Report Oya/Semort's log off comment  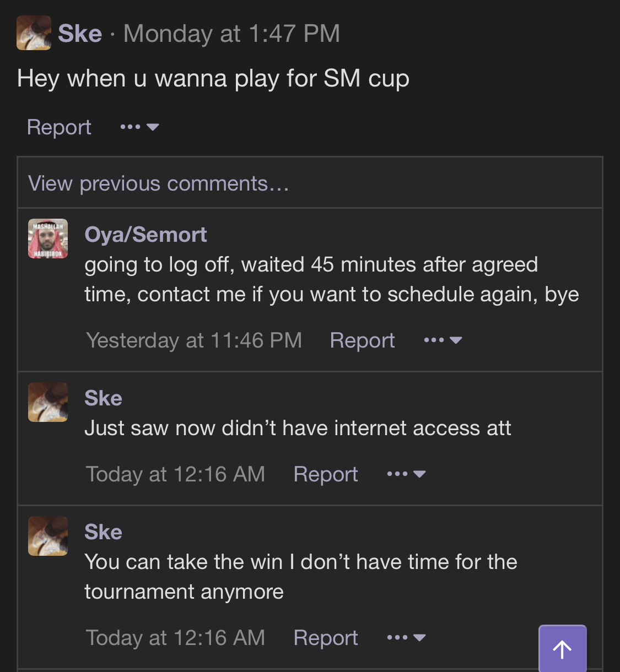coord(362,340)
